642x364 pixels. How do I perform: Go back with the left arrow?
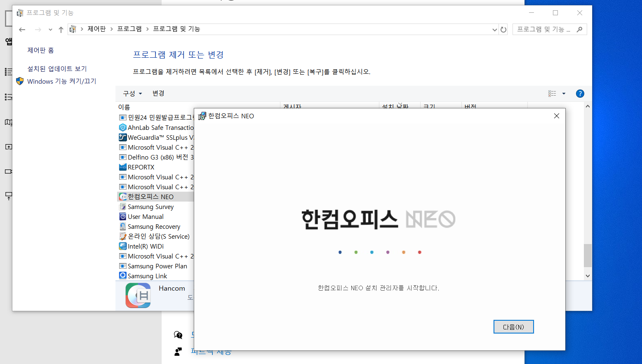click(22, 29)
